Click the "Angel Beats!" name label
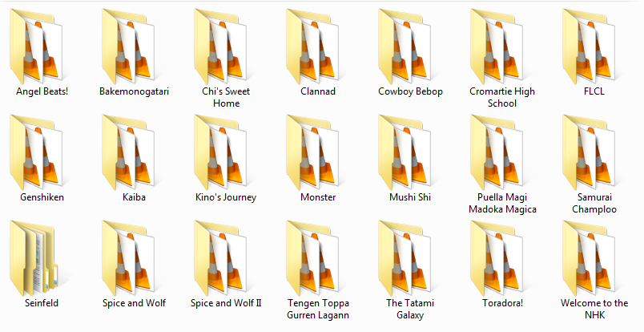This screenshot has height=332, width=644. pos(42,91)
